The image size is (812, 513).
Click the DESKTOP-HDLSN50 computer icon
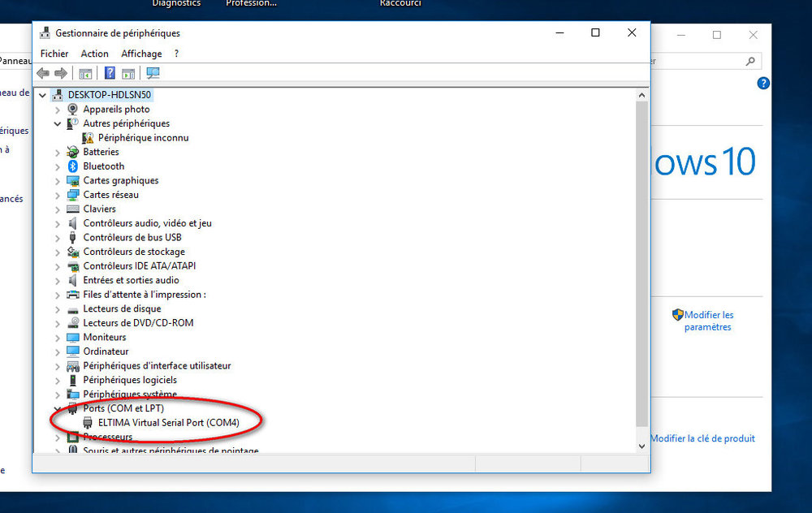pyautogui.click(x=58, y=95)
